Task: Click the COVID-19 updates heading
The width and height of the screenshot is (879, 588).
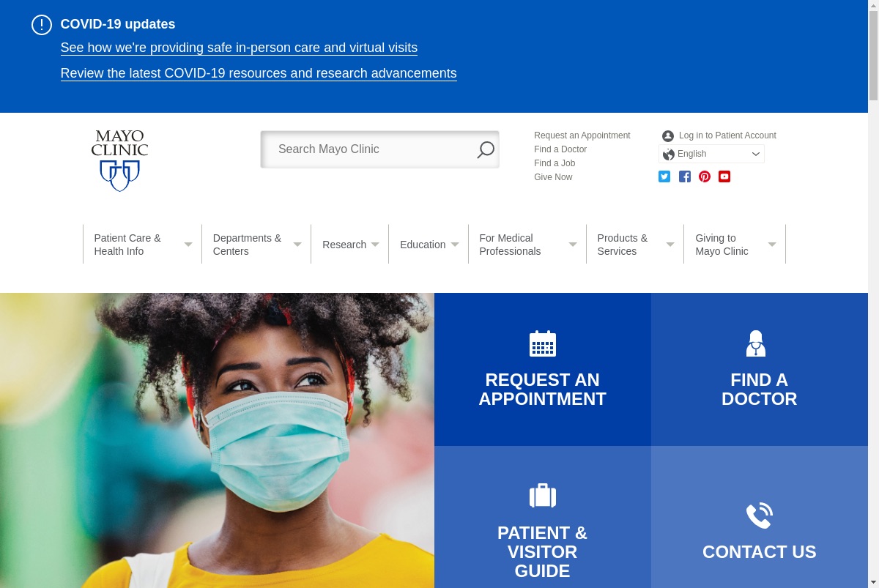Action: coord(118,24)
